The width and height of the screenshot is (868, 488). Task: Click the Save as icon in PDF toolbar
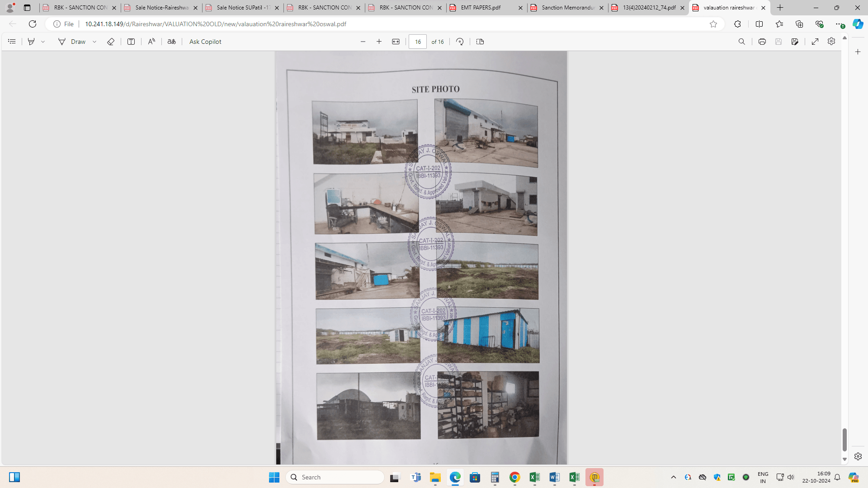click(x=795, y=42)
